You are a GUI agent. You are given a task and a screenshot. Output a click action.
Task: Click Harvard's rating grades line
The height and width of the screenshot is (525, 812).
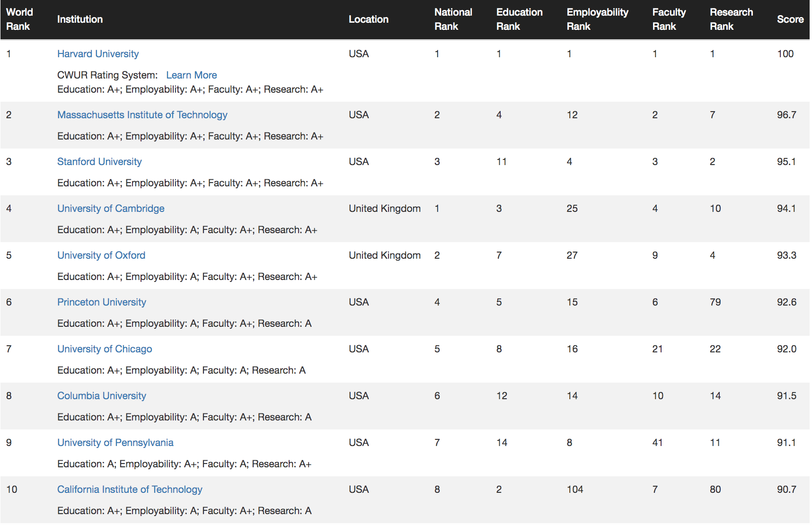pyautogui.click(x=190, y=89)
